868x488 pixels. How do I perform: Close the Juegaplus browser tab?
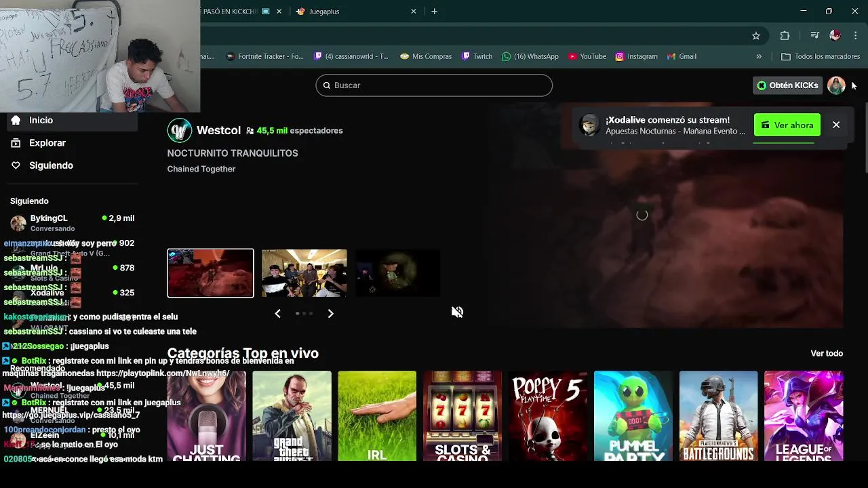click(x=414, y=12)
